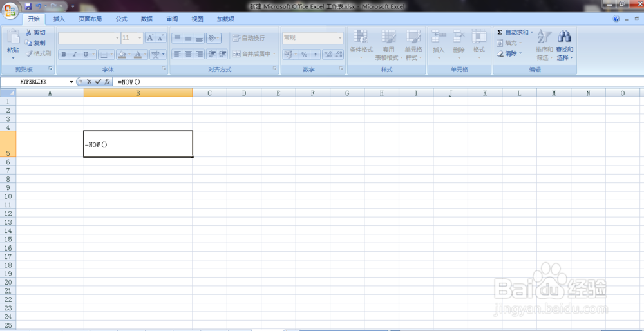Cancel formula entry with the X

tap(89, 82)
